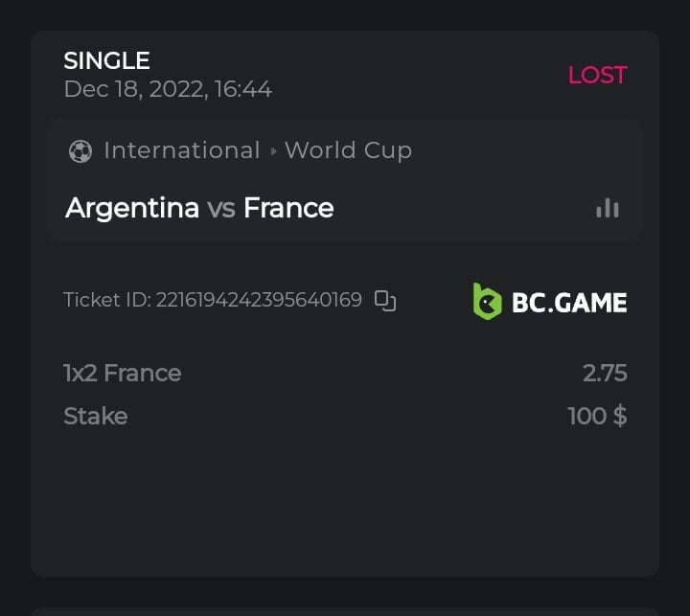
Task: Open the International category link
Action: click(182, 150)
